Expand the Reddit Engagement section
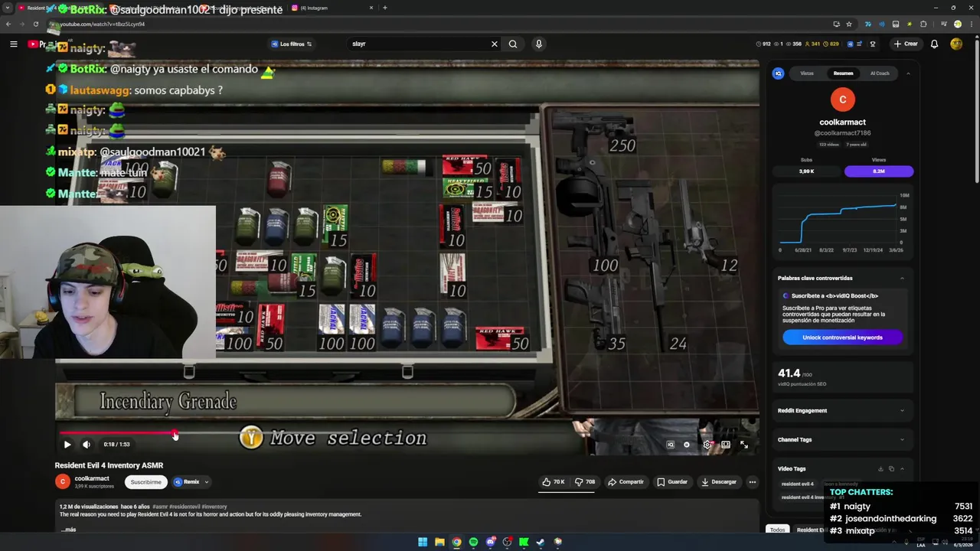Screen dimensions: 980x551 click(902, 411)
